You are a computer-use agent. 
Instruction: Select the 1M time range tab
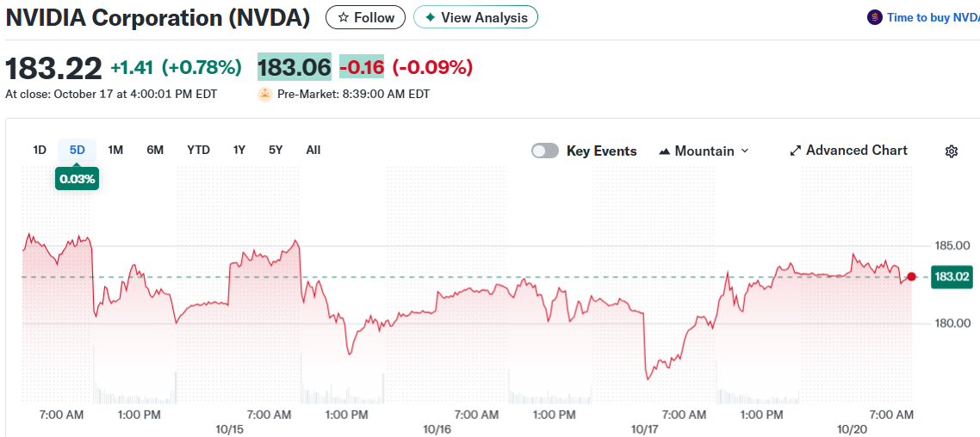[115, 150]
